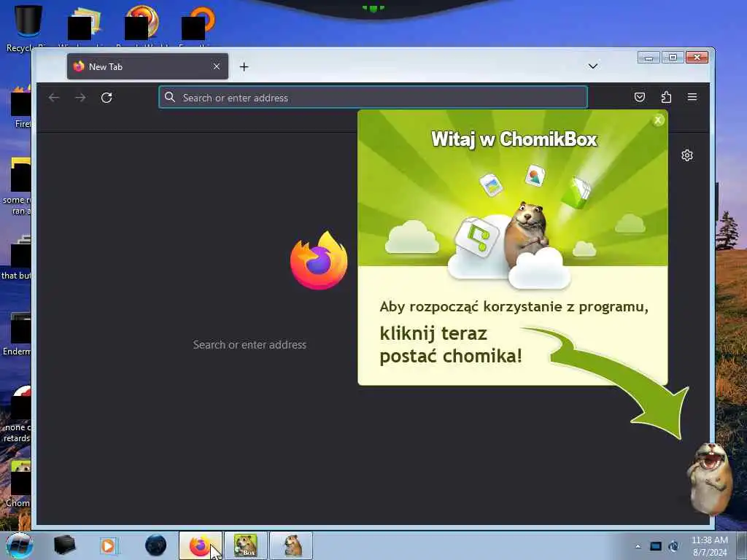Open the dark globe browser taskbar icon
This screenshot has width=747, height=560.
click(x=155, y=545)
